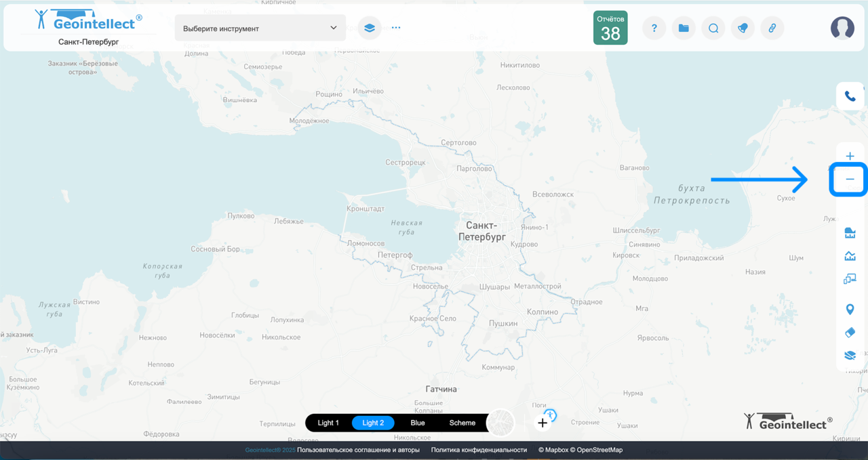Viewport: 868px width, 460px height.
Task: Click the question mark help icon
Action: (x=654, y=28)
